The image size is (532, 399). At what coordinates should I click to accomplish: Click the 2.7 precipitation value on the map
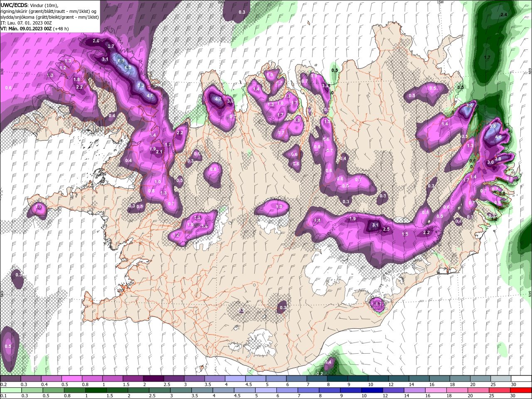coord(111,47)
